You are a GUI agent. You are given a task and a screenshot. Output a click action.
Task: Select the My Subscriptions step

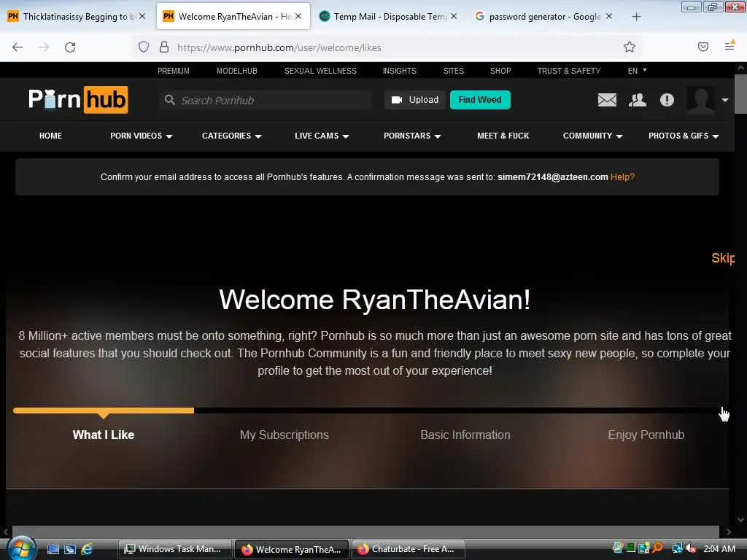[x=285, y=435]
